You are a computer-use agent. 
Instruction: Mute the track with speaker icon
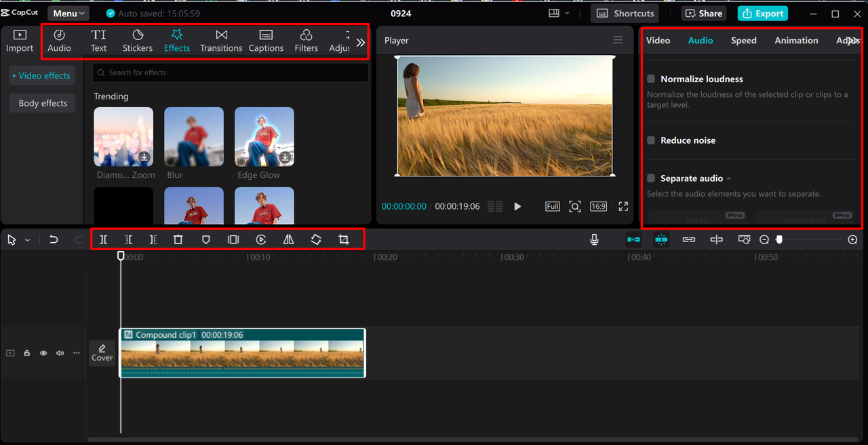60,353
